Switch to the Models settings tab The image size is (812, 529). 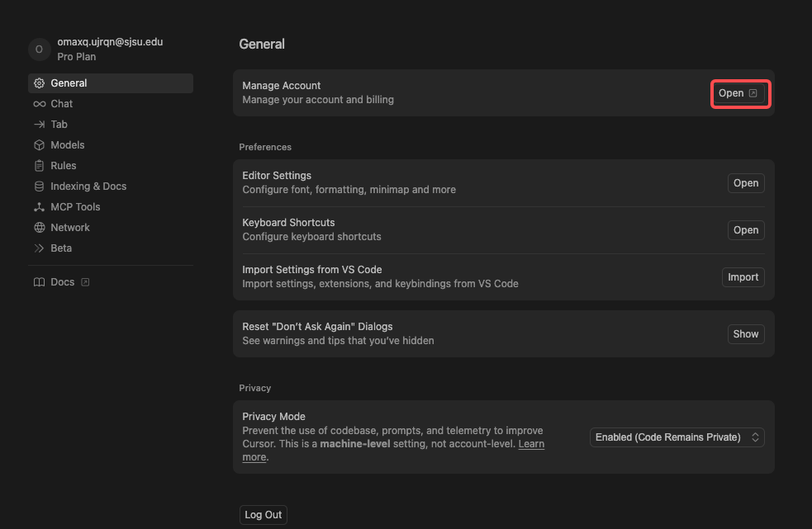[68, 145]
